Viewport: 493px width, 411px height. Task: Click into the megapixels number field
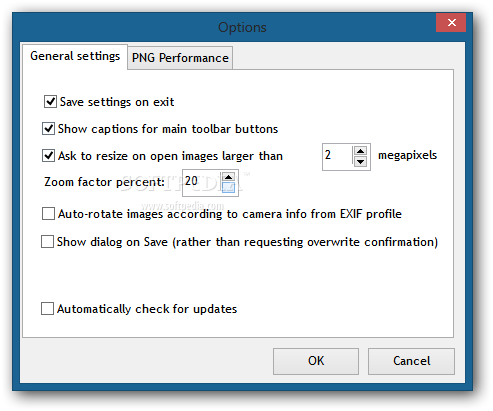(337, 156)
